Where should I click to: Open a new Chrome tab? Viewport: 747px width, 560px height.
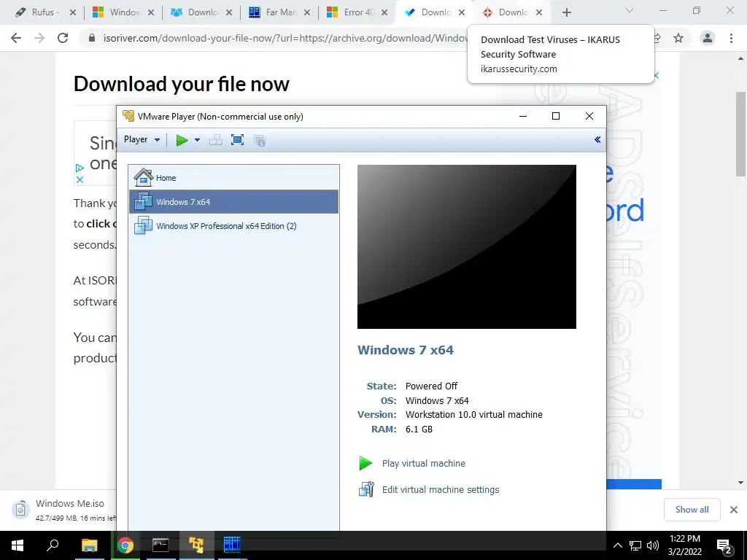point(566,12)
